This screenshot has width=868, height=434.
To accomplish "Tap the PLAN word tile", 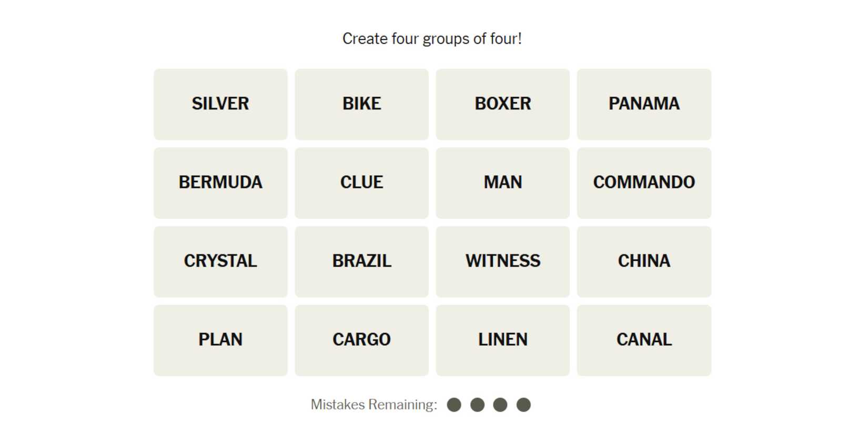I will pyautogui.click(x=220, y=340).
